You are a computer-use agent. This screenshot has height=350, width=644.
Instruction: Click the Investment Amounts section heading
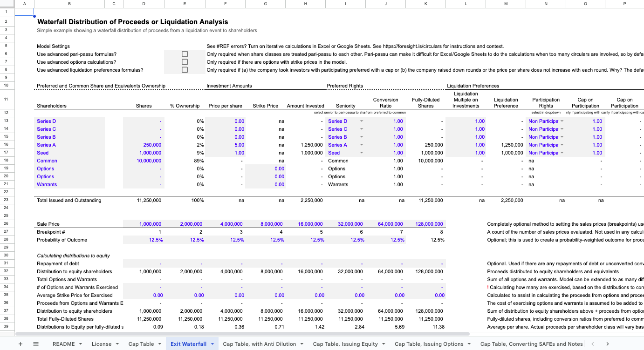pos(229,86)
